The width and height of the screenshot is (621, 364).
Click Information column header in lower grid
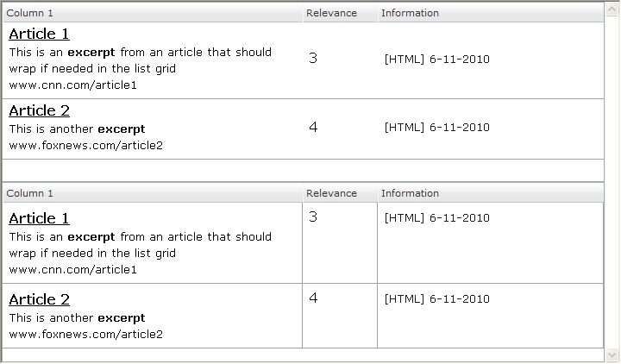410,193
